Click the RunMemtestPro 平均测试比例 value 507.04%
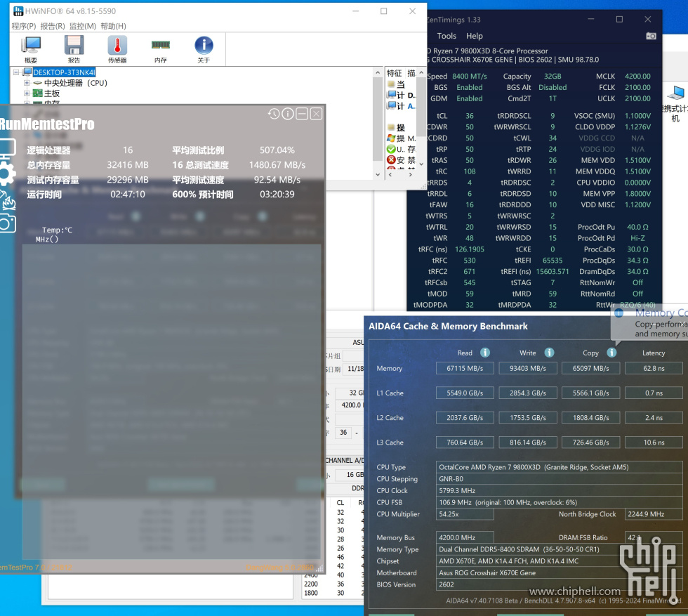Image resolution: width=688 pixels, height=616 pixels. pos(277,150)
